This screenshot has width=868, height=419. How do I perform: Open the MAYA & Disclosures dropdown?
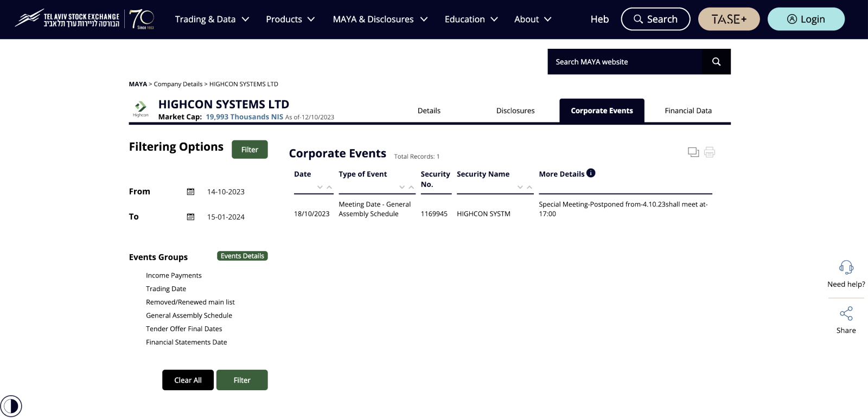[380, 20]
